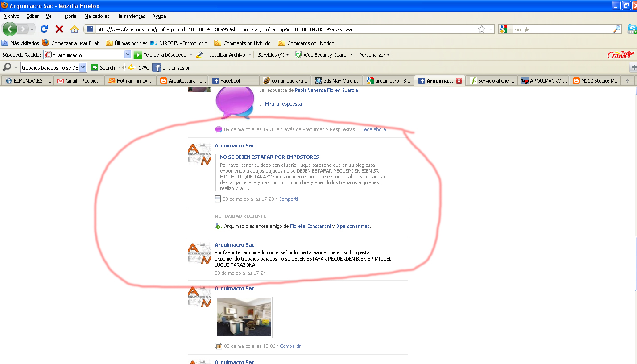
Task: Open the Comenzar a usar Firefox bookmark
Action: pyautogui.click(x=72, y=43)
